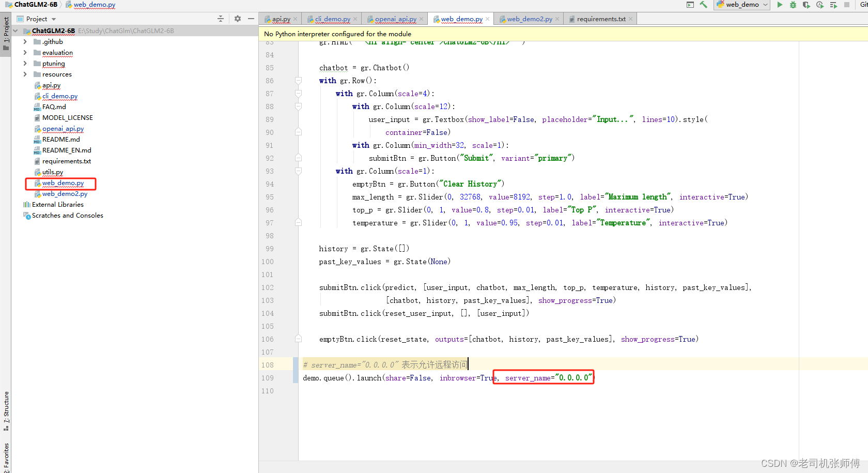Select api.py in the project tree
This screenshot has width=868, height=473.
click(x=51, y=85)
